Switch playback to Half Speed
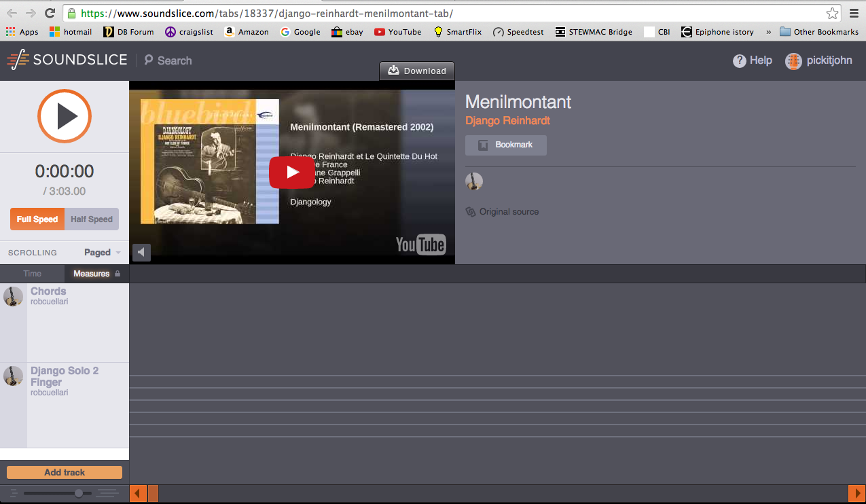Screen dimensions: 866x504 [92, 219]
